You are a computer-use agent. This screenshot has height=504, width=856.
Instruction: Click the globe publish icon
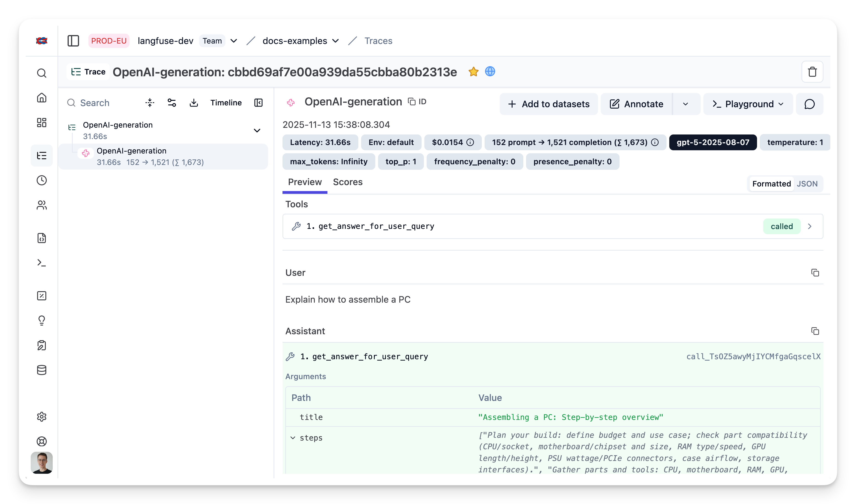(490, 72)
